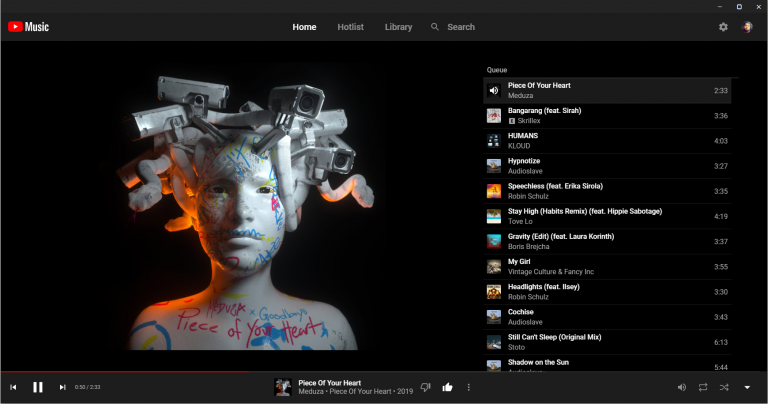
Task: Play Bangarang (feat. Sirah) from the queue
Action: 607,116
